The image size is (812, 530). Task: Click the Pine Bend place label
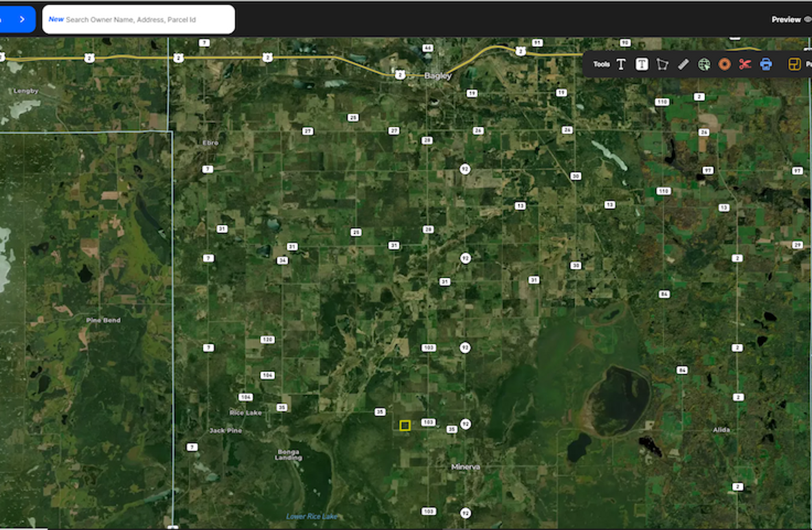point(103,320)
